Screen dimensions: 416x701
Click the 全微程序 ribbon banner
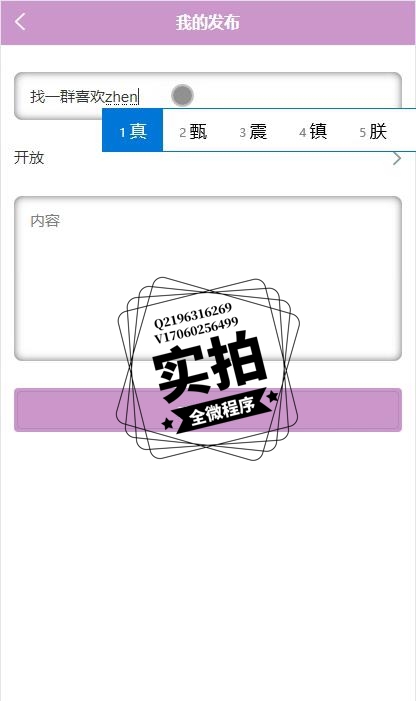(222, 411)
